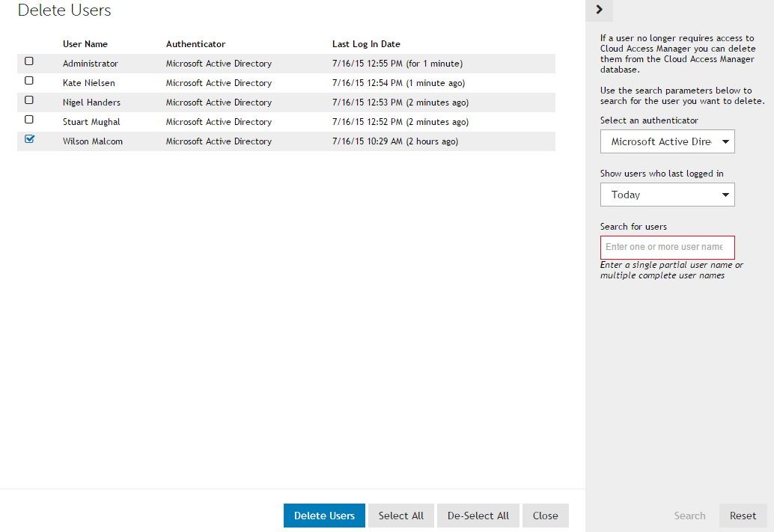
Task: Sort by the User Name column header
Action: coord(85,44)
